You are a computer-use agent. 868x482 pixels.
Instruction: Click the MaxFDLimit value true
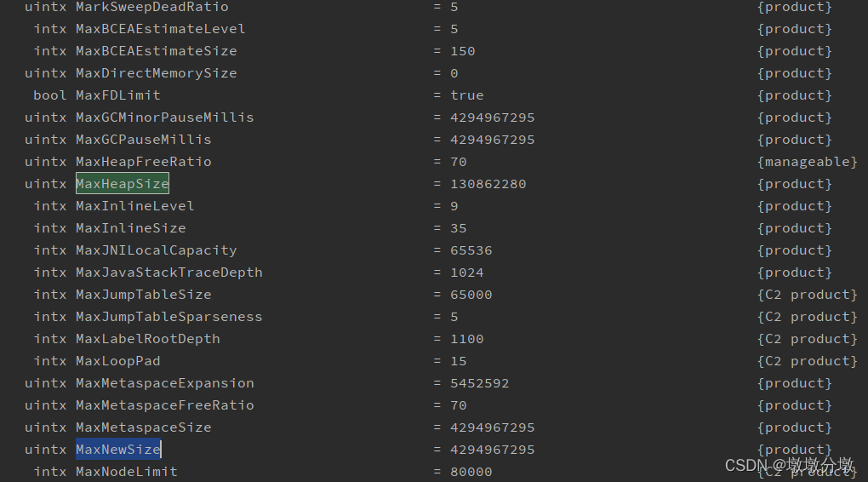(x=466, y=95)
